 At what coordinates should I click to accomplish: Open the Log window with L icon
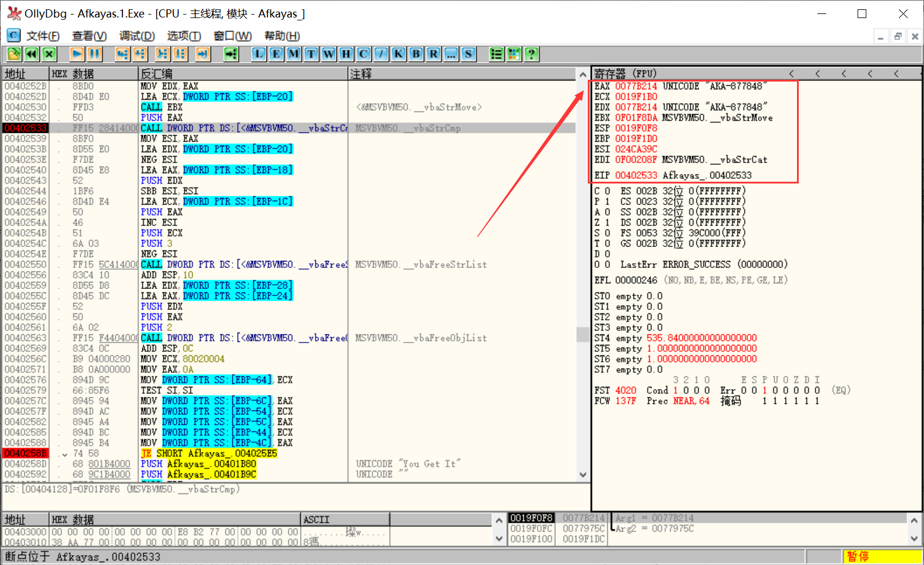coord(259,54)
